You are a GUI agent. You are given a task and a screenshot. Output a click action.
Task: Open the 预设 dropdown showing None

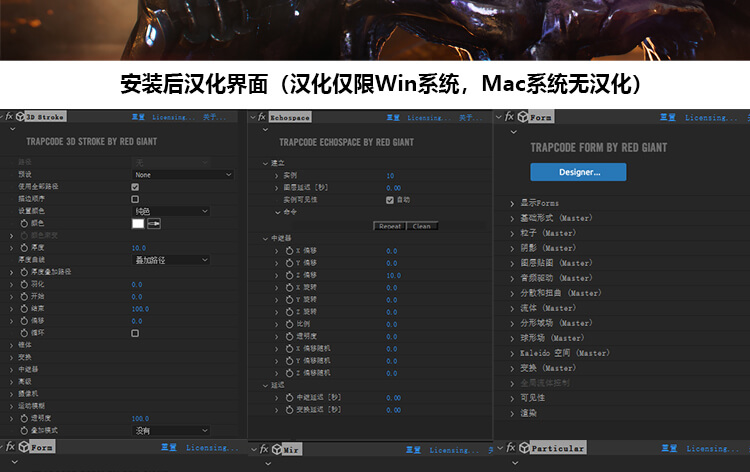[x=182, y=175]
